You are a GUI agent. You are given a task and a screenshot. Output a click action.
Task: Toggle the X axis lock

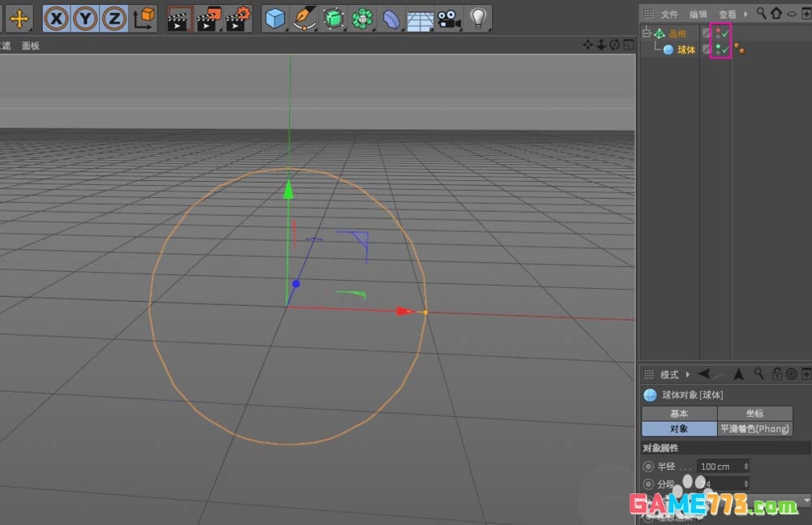point(57,17)
